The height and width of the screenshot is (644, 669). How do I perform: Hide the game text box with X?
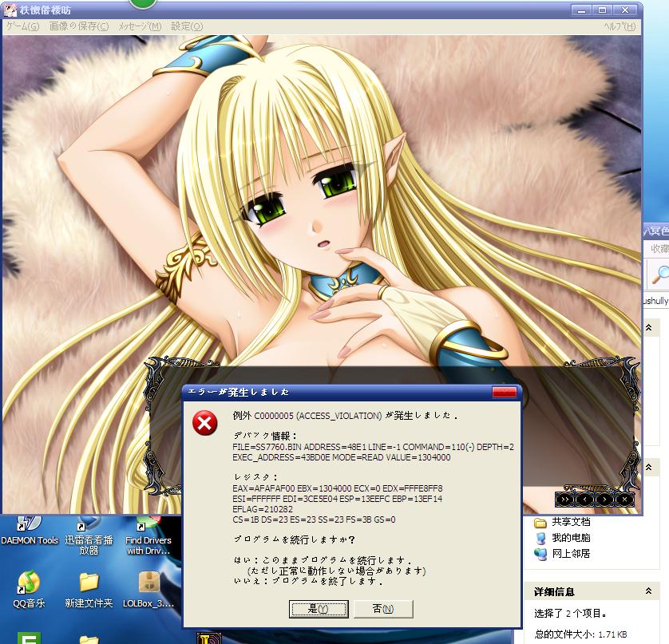[x=624, y=500]
